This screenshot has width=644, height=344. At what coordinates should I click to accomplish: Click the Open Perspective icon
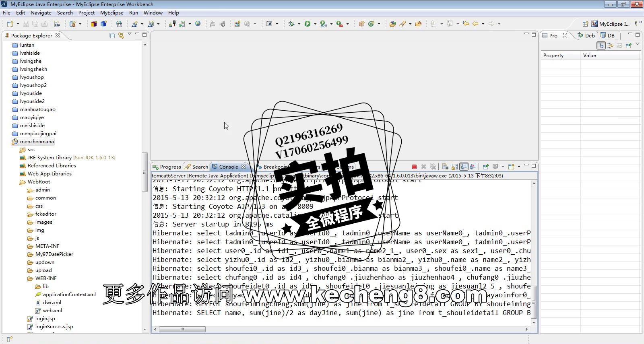coord(585,24)
